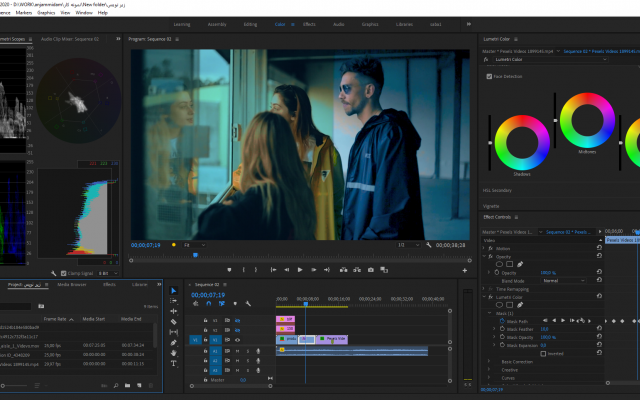Click New Bin folder icon in Project panel
The width and height of the screenshot is (640, 400).
tap(127, 385)
